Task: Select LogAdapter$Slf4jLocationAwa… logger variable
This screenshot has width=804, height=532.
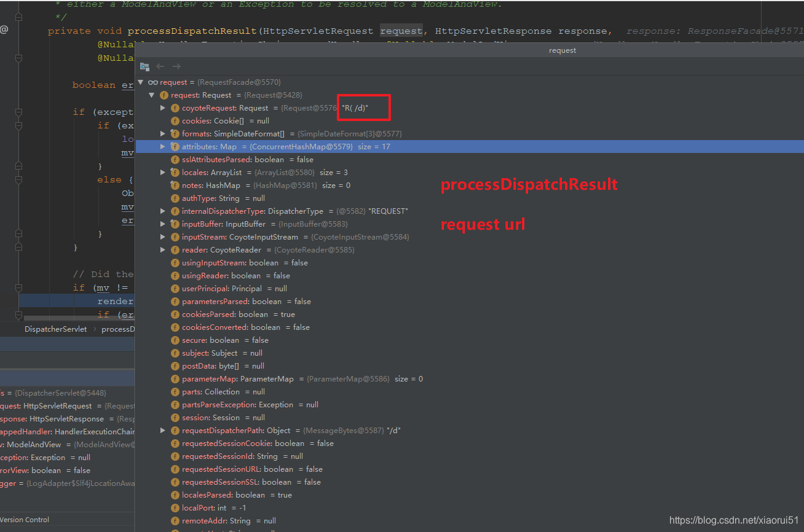Action: [67, 483]
